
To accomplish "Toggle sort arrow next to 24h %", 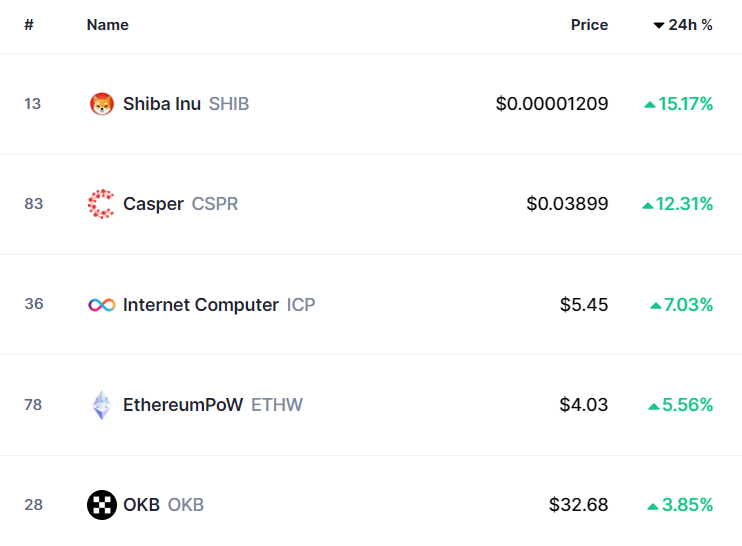I will 659,26.
